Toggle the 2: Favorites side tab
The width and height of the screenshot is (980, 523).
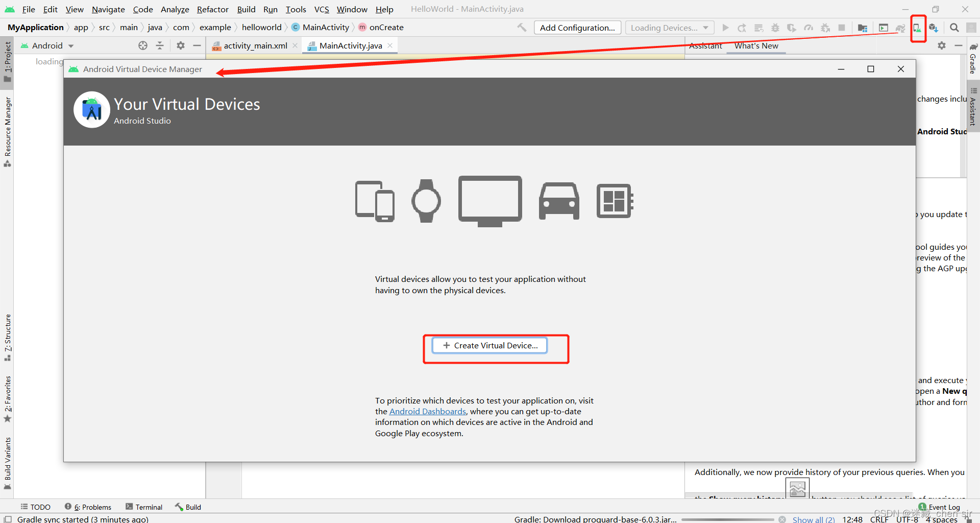tap(7, 399)
